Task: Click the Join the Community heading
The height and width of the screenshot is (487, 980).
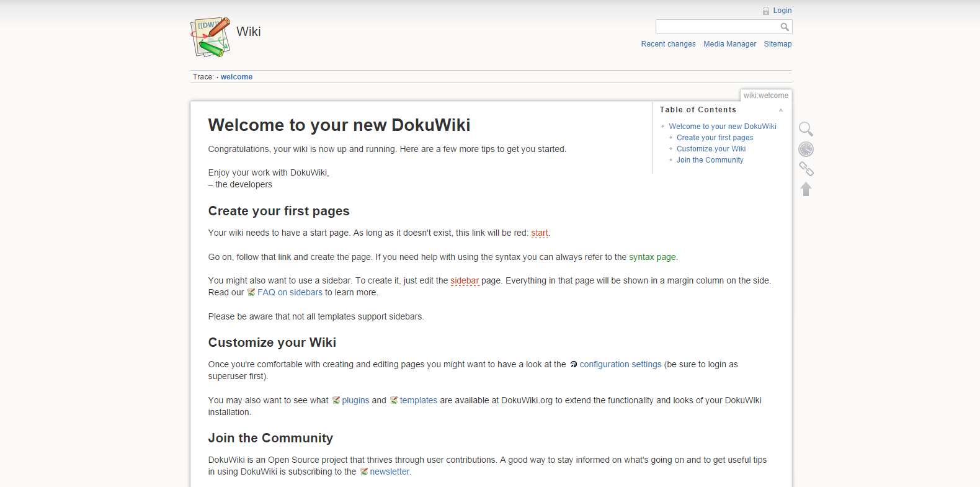Action: click(270, 438)
